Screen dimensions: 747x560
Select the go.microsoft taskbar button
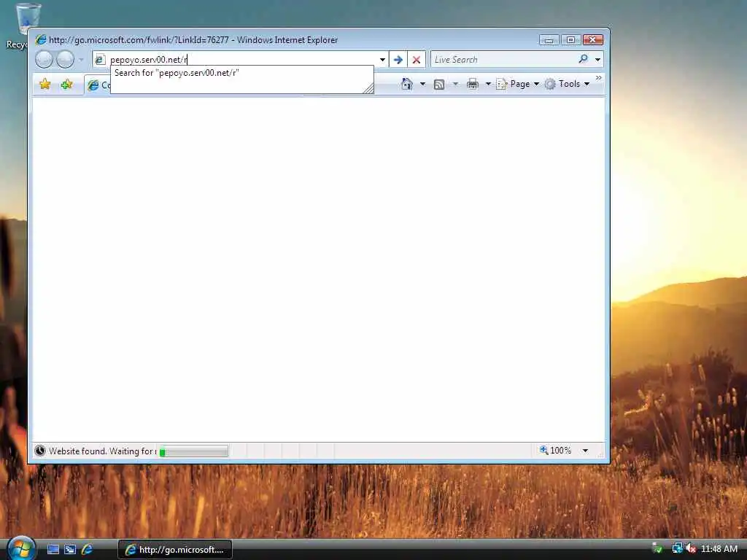pyautogui.click(x=175, y=550)
